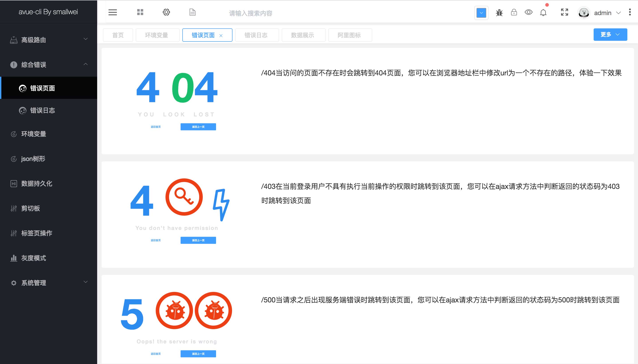Click the bug debug icon in header

coord(499,12)
